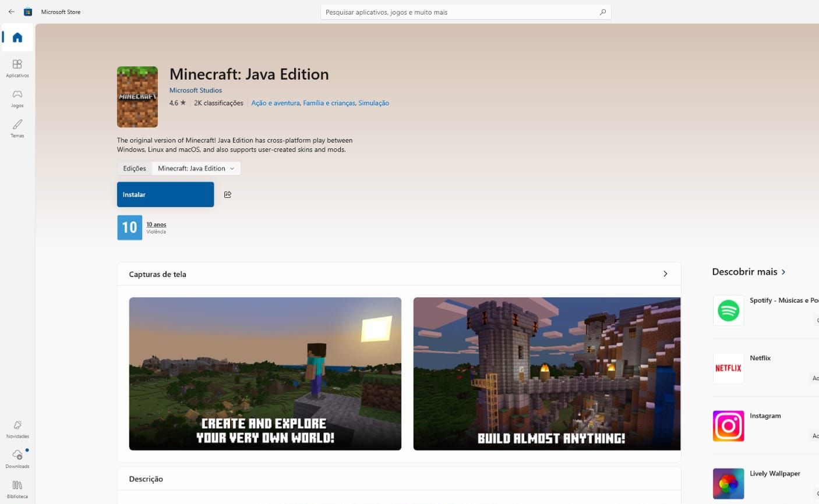Image resolution: width=819 pixels, height=504 pixels.
Task: Open the Lively Wallpaper app icon
Action: pyautogui.click(x=728, y=484)
